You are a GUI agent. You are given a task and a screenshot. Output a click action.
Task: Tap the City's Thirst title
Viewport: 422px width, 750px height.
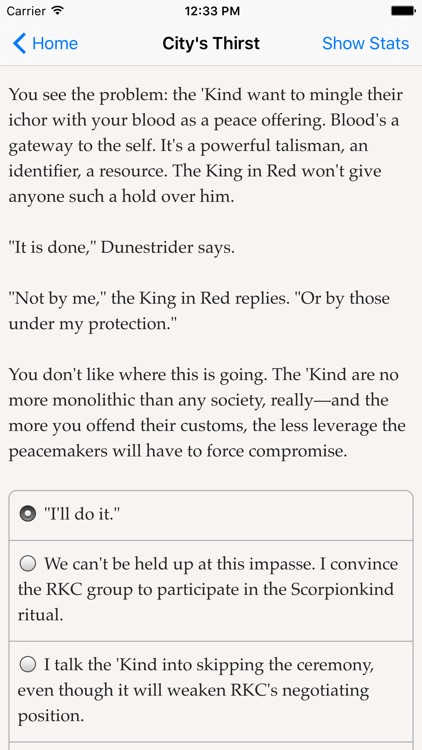(x=211, y=44)
